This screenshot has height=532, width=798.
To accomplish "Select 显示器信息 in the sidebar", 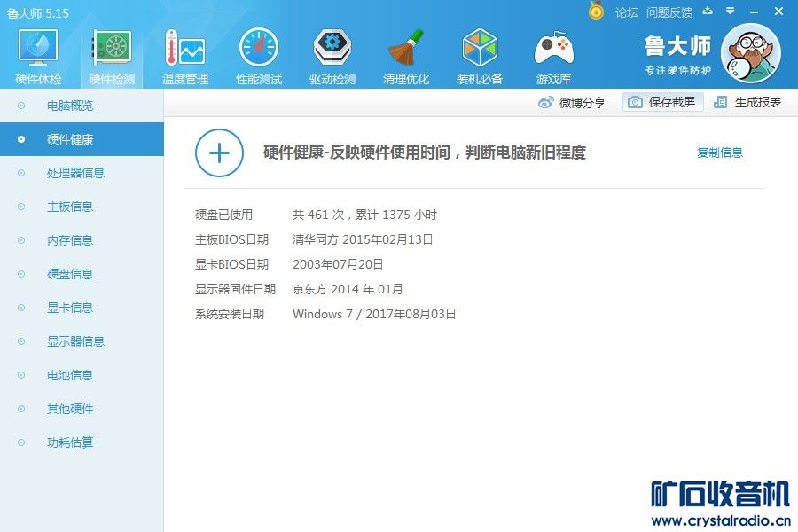I will [x=82, y=341].
